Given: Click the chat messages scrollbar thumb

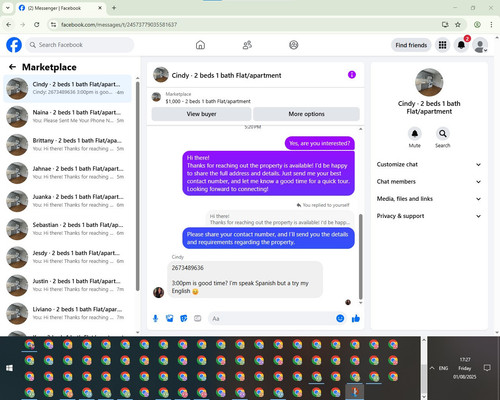Looking at the screenshot, I should coord(360,257).
